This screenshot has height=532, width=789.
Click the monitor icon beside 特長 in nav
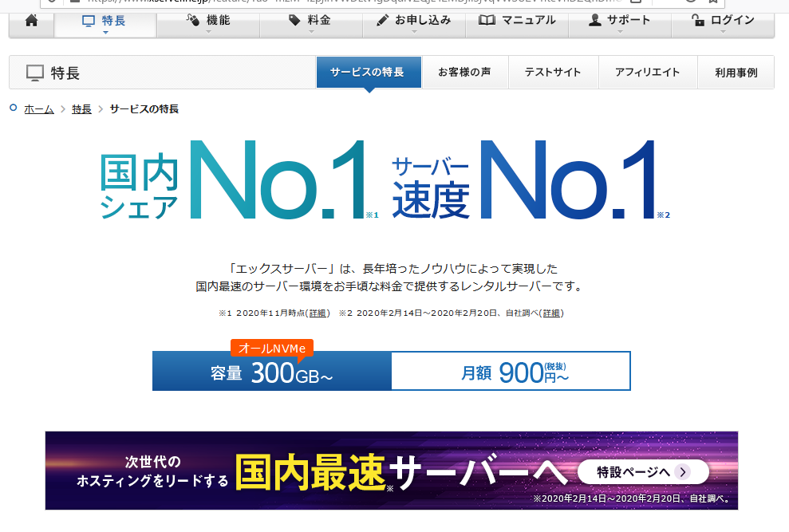[89, 21]
